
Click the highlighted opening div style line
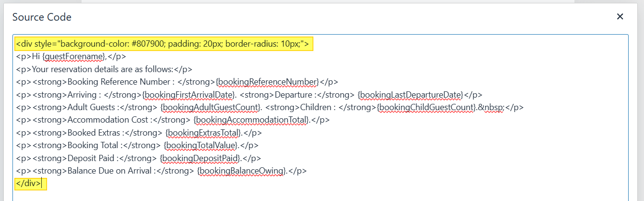164,44
